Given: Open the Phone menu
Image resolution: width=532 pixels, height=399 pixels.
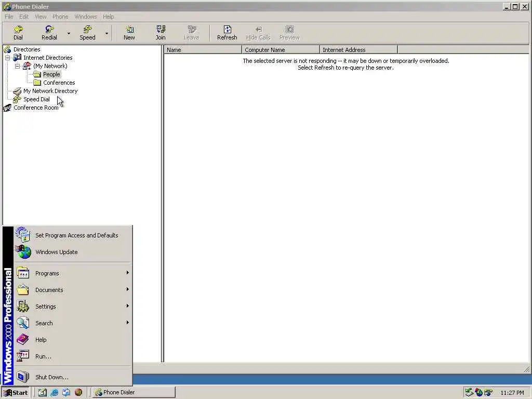Looking at the screenshot, I should point(60,17).
